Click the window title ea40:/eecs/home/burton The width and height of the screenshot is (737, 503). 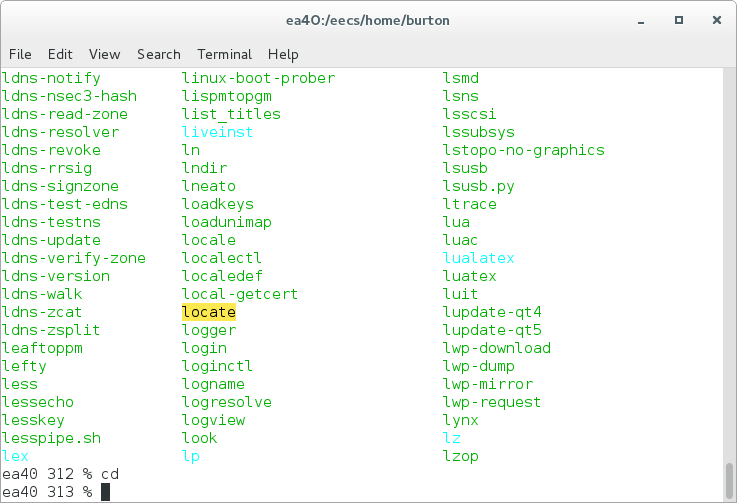click(x=368, y=21)
